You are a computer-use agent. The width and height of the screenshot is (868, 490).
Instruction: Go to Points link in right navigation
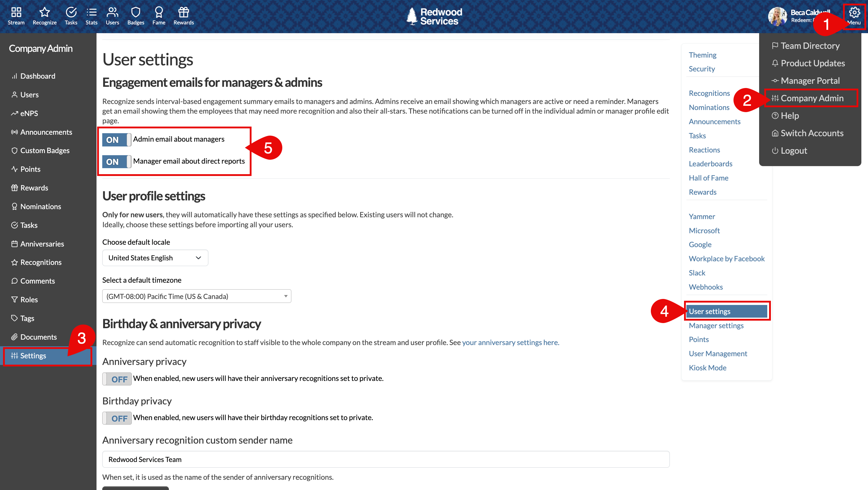pos(699,339)
